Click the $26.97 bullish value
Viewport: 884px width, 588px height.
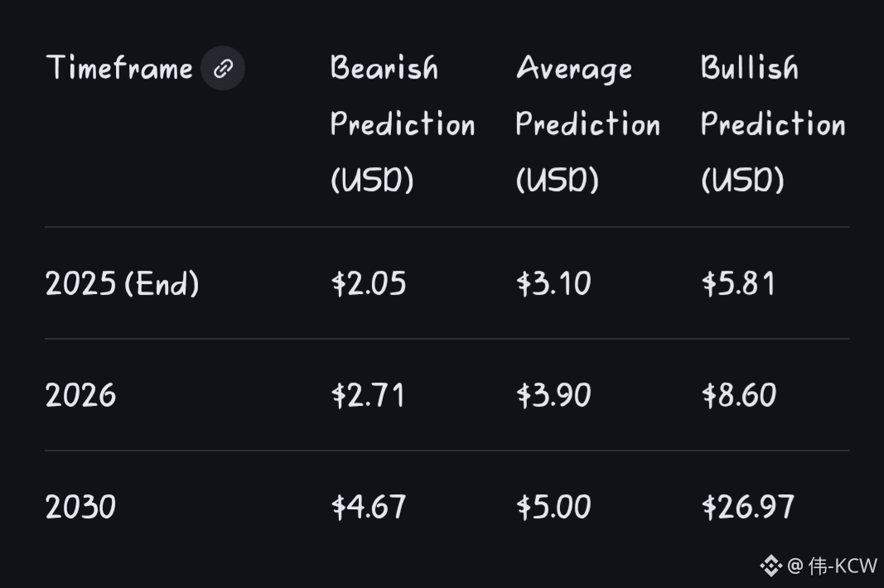pos(747,507)
